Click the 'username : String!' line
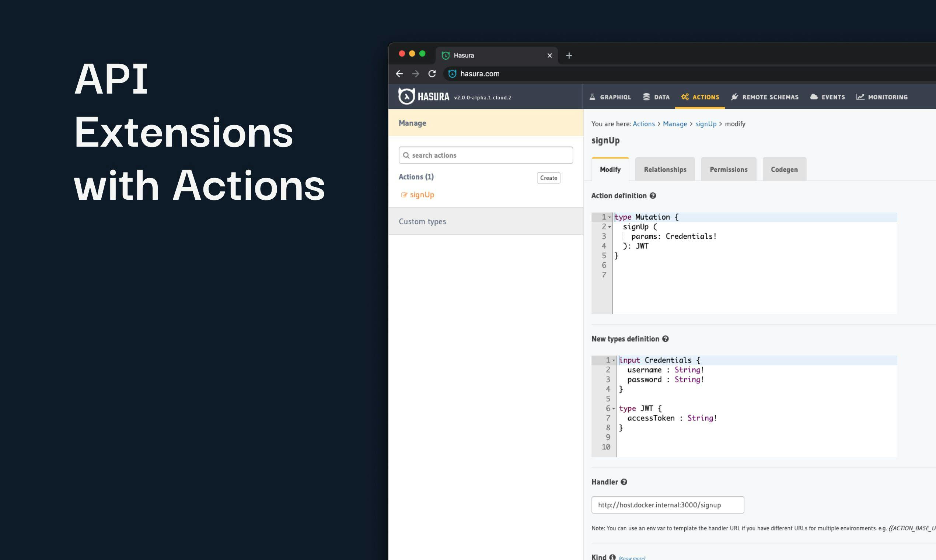Image resolution: width=936 pixels, height=560 pixels. click(x=666, y=370)
